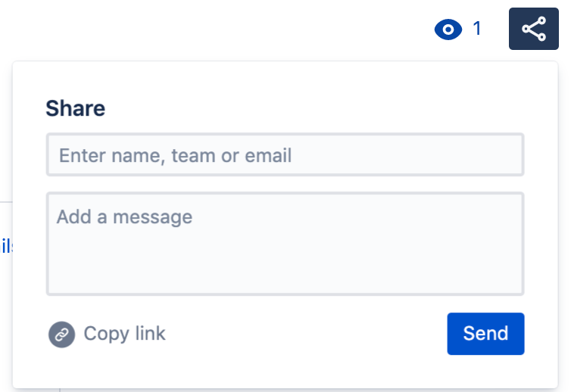Select the recipient entry box under Share

coord(285,155)
